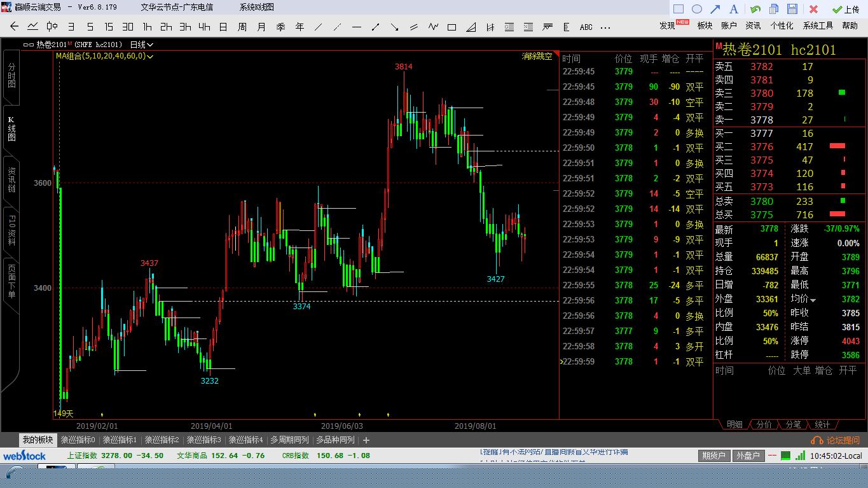Add a new tab with plus button
The width and height of the screenshot is (868, 488).
coord(366,440)
